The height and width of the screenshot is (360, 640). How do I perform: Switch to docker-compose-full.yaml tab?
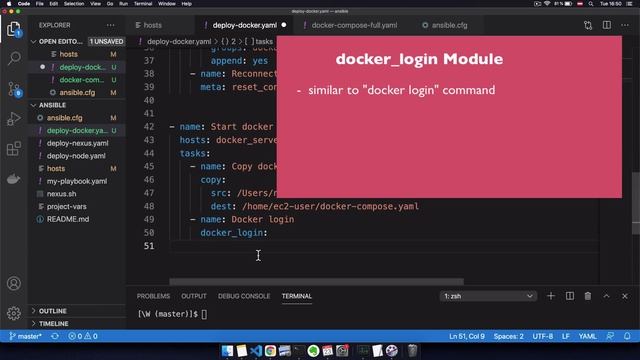(x=354, y=25)
